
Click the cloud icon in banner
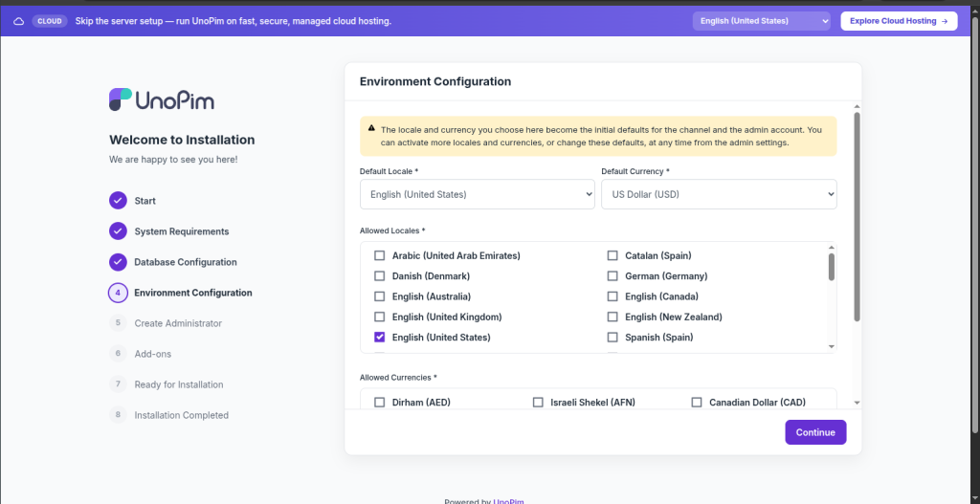19,21
